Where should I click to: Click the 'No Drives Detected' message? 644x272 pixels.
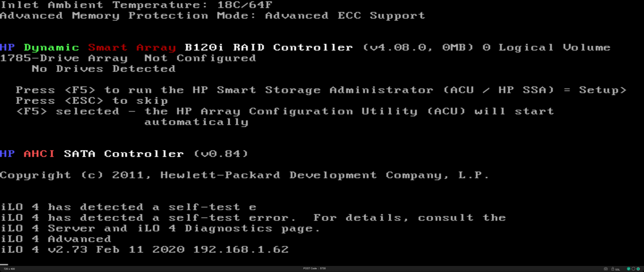pyautogui.click(x=103, y=69)
